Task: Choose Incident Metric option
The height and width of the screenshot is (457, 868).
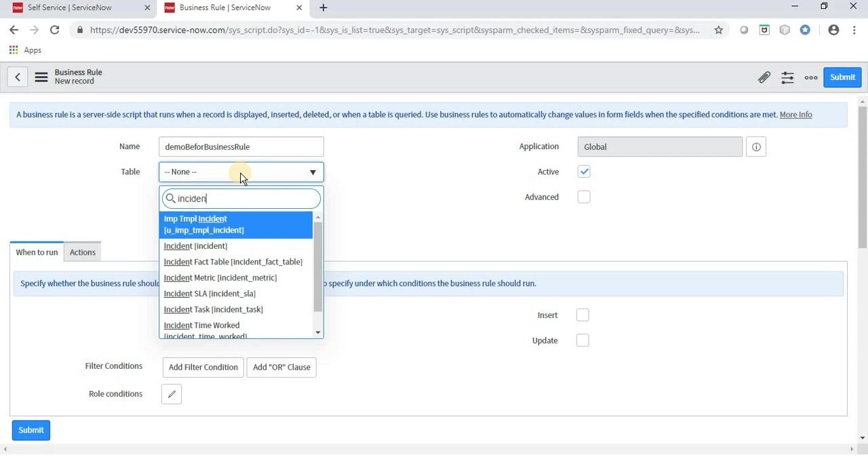Action: click(x=236, y=277)
